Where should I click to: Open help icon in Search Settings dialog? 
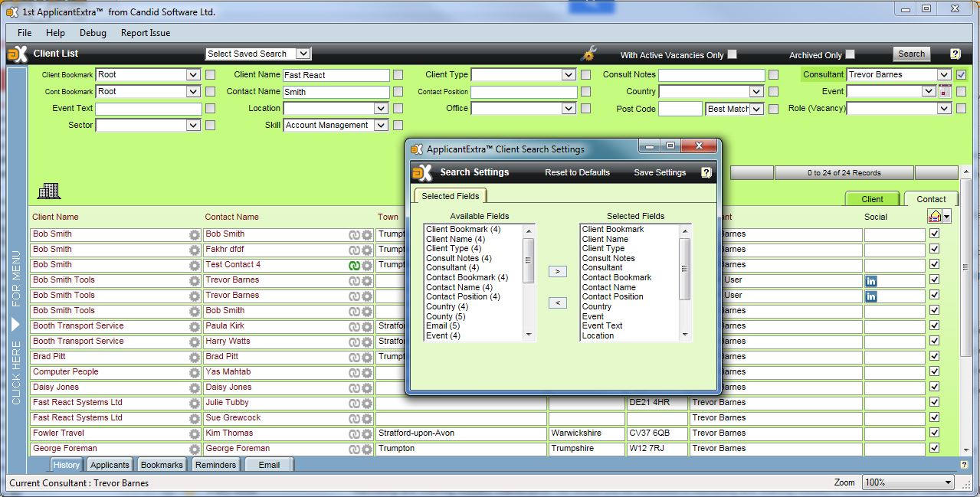click(x=706, y=172)
